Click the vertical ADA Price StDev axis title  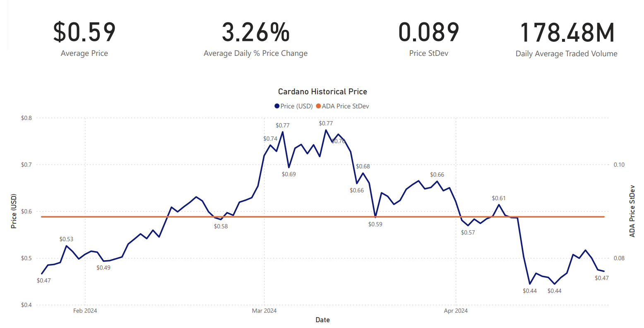point(632,211)
